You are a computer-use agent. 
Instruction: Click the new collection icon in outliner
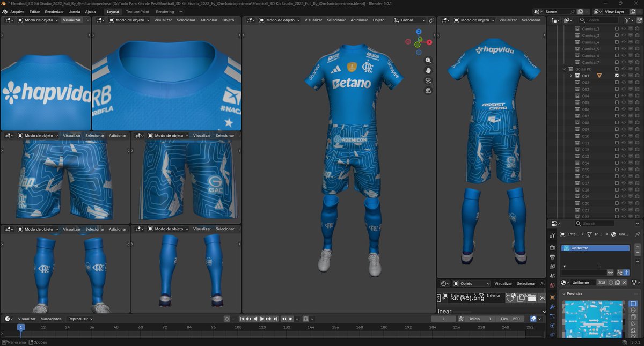(639, 20)
